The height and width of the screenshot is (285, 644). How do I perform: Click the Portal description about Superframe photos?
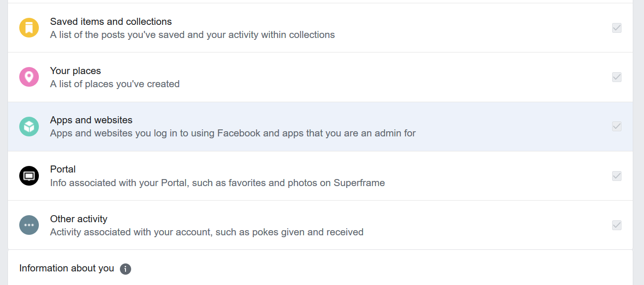[217, 183]
